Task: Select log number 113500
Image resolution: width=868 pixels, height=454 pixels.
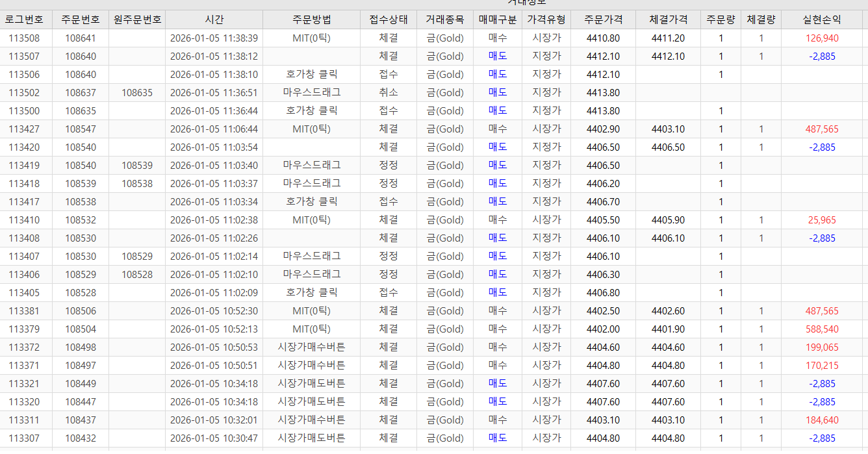Action: click(x=24, y=111)
